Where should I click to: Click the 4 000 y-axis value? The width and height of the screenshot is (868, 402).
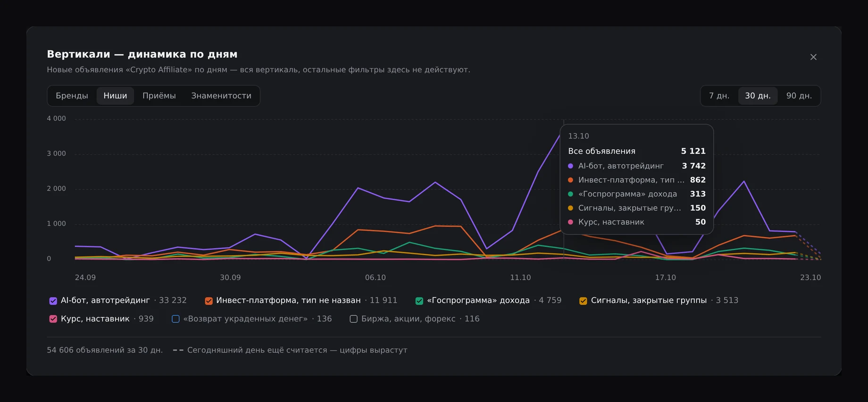coord(56,119)
